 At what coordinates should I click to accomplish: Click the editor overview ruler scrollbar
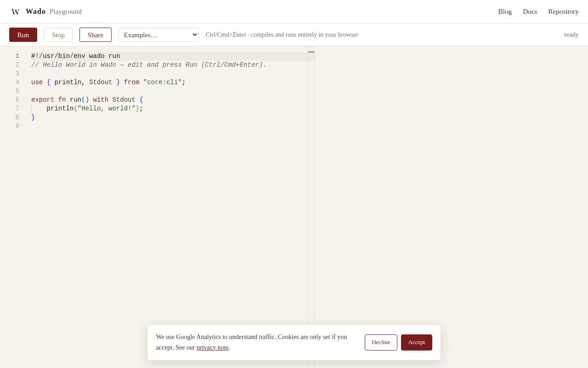point(311,207)
